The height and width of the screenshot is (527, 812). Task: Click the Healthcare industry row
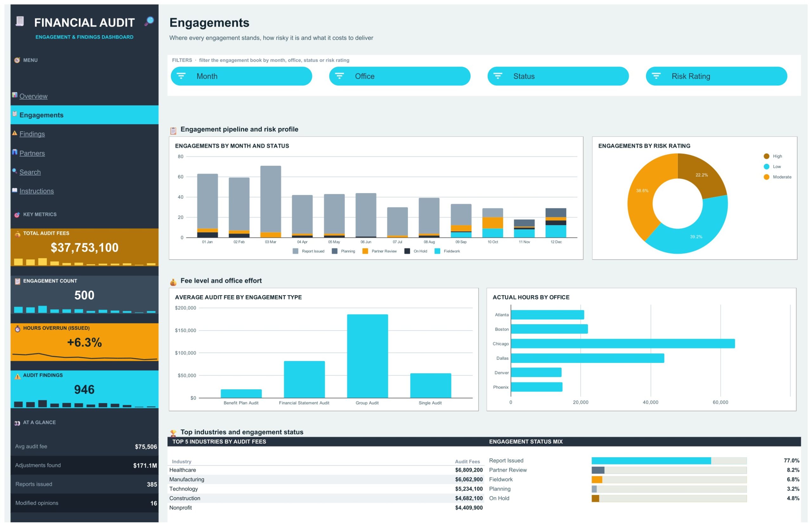(x=326, y=470)
